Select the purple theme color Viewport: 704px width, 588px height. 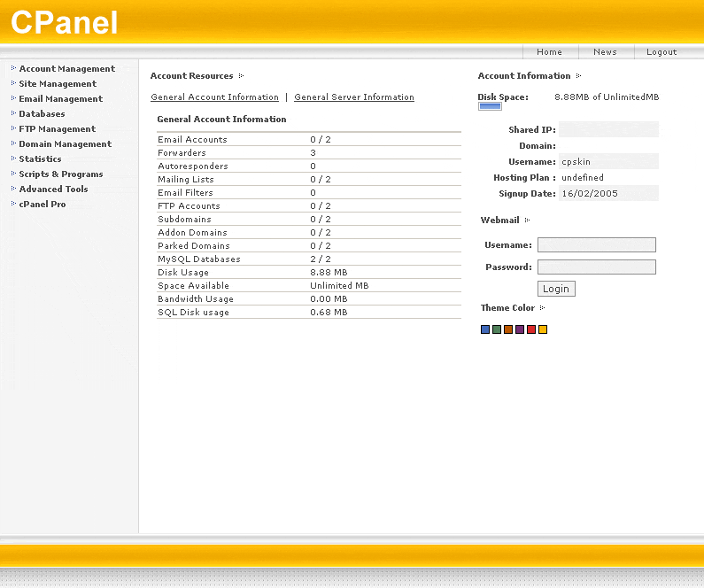pos(520,329)
